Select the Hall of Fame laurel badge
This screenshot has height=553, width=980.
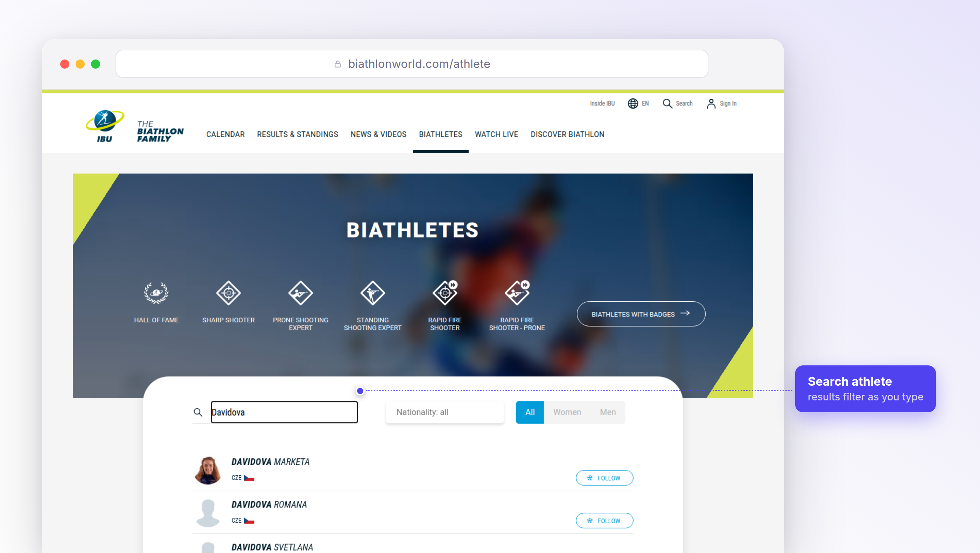point(156,293)
